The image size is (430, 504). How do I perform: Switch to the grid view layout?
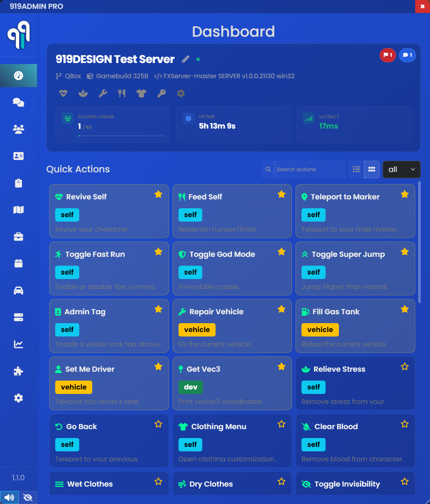[371, 169]
